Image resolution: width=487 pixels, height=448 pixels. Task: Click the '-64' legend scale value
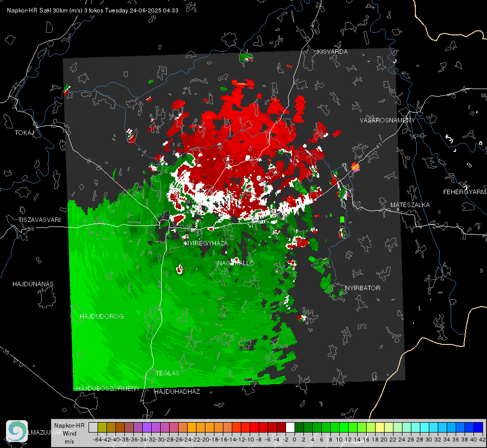click(x=97, y=440)
